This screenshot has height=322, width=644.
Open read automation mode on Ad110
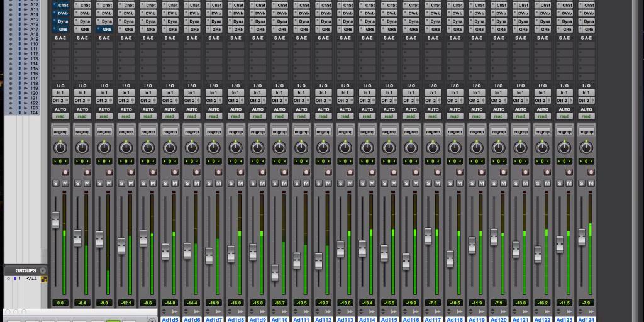(x=279, y=116)
